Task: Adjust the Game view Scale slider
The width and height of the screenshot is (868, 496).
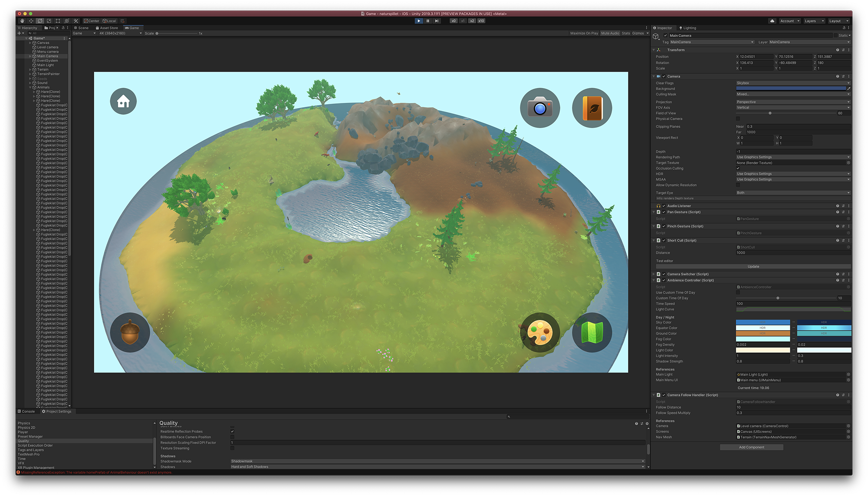Action: coord(177,33)
